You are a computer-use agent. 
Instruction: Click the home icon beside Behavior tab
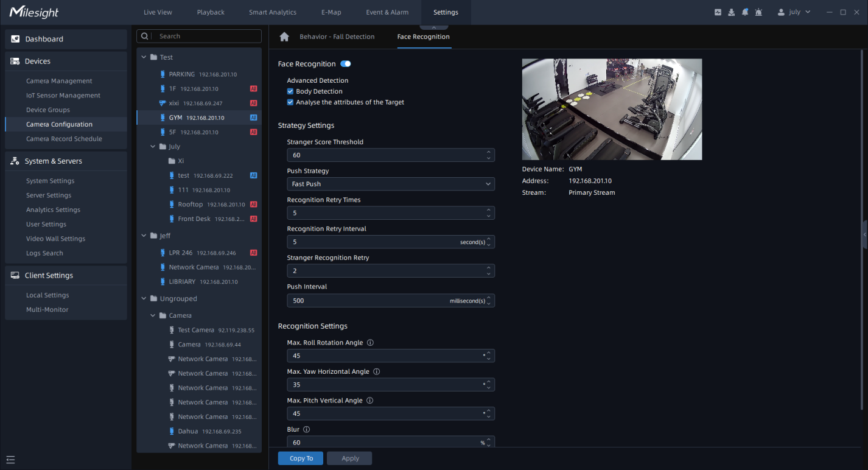[284, 37]
